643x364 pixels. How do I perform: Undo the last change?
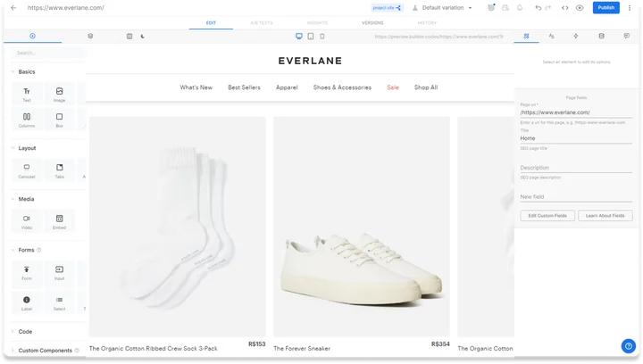click(x=538, y=8)
